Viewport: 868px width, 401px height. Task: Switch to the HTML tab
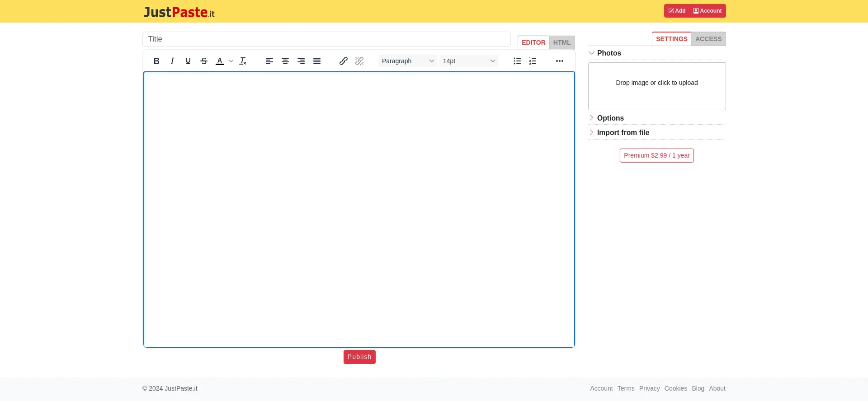(562, 42)
